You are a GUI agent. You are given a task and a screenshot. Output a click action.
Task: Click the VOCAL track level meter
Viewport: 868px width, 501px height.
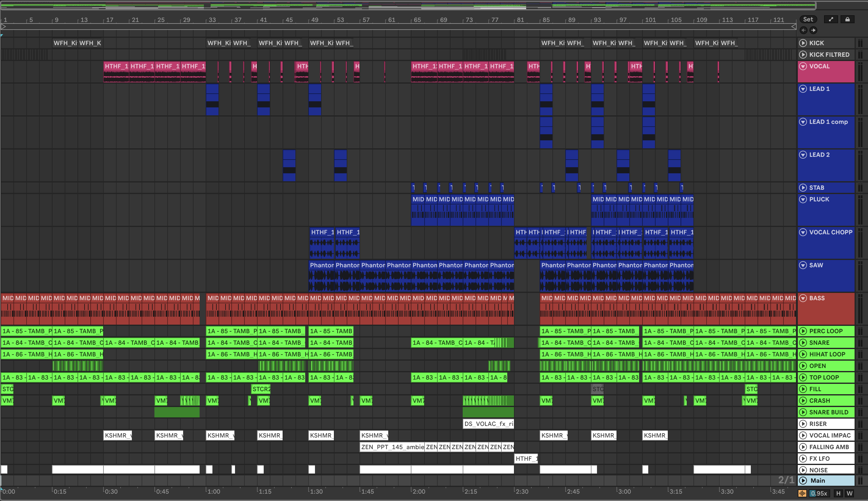tap(860, 72)
